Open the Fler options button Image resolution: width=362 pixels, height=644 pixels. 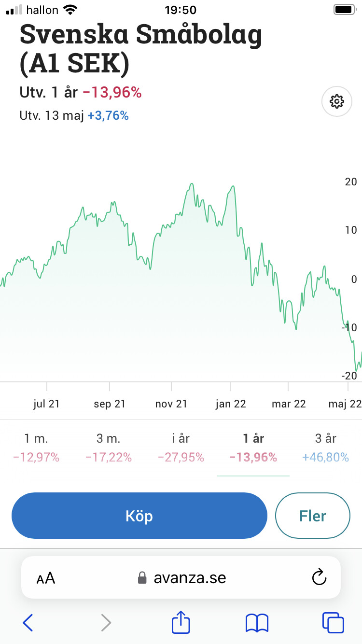tap(312, 516)
